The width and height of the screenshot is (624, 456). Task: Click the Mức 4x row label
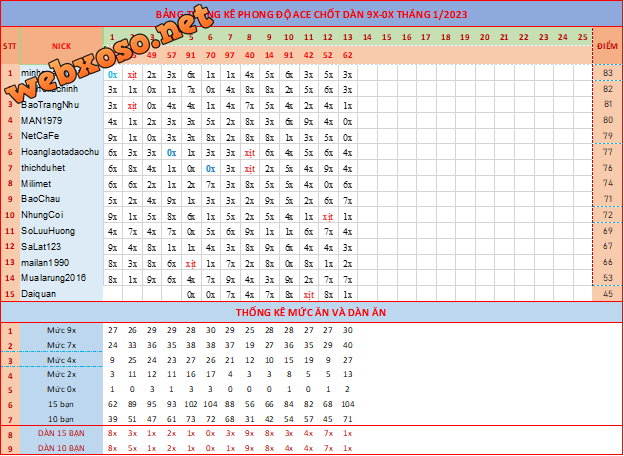pos(61,360)
